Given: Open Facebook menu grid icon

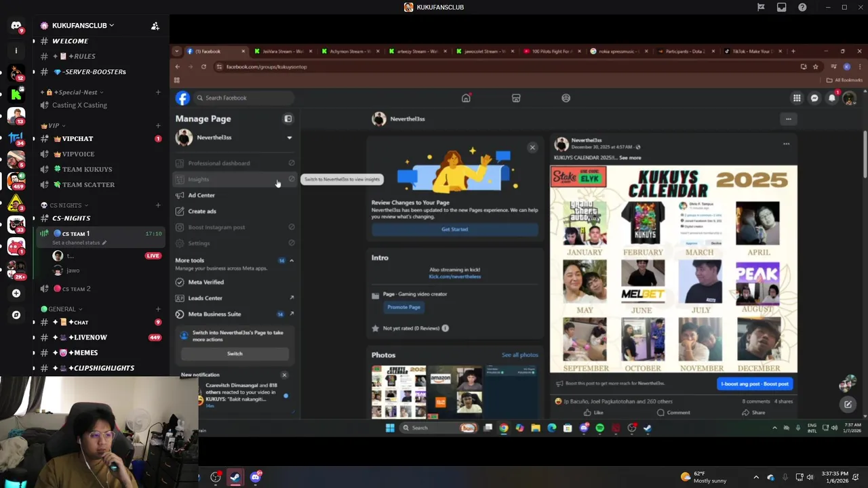Looking at the screenshot, I should [797, 98].
